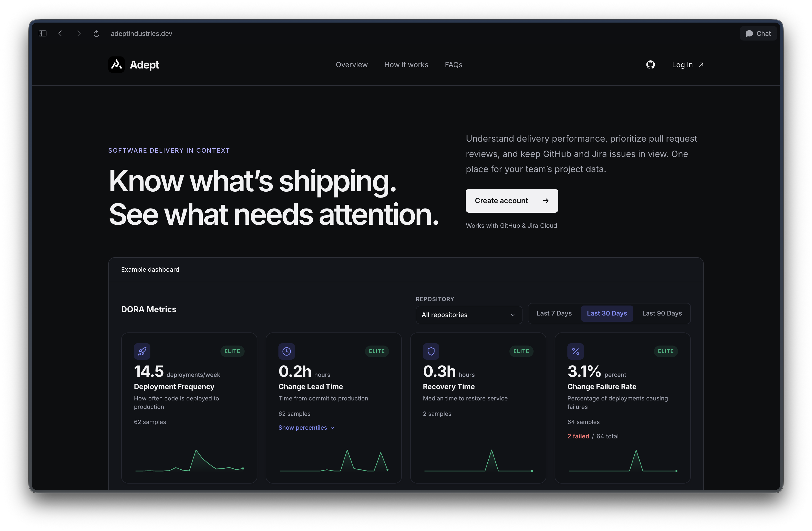The width and height of the screenshot is (812, 531).
Task: Click the percent icon on Change Failure Rate card
Action: (x=576, y=351)
